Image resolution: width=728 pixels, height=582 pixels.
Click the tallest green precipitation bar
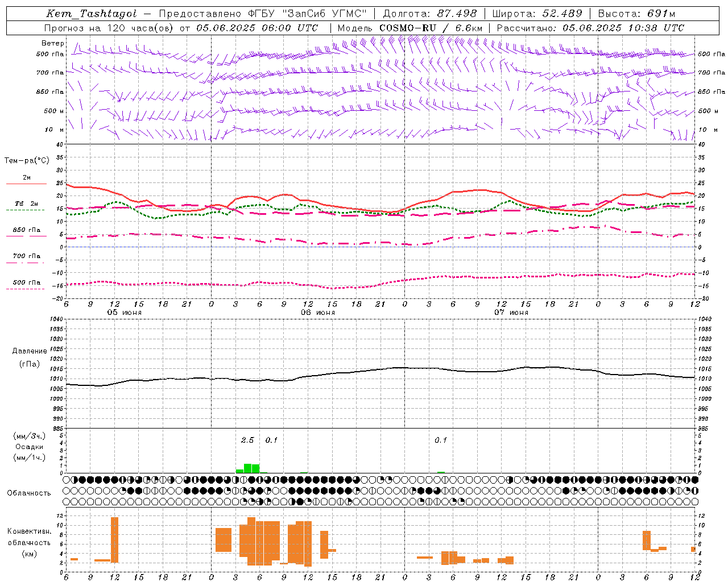(x=247, y=468)
